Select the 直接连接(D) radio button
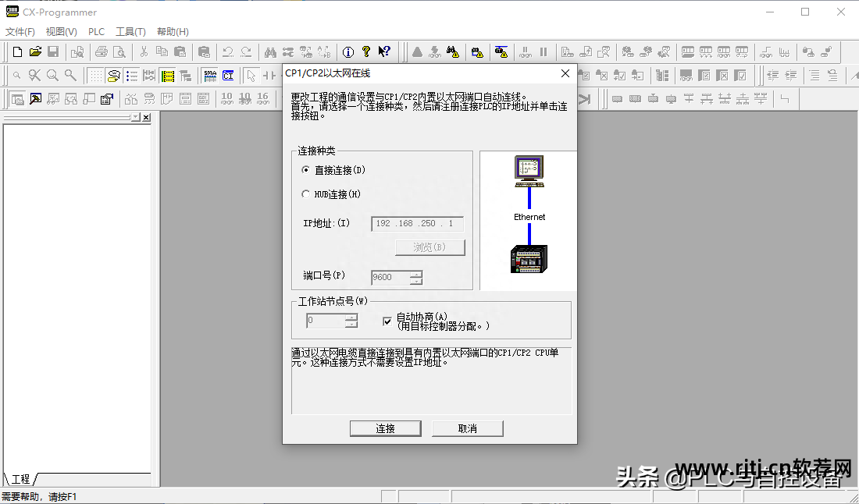 pyautogui.click(x=306, y=170)
